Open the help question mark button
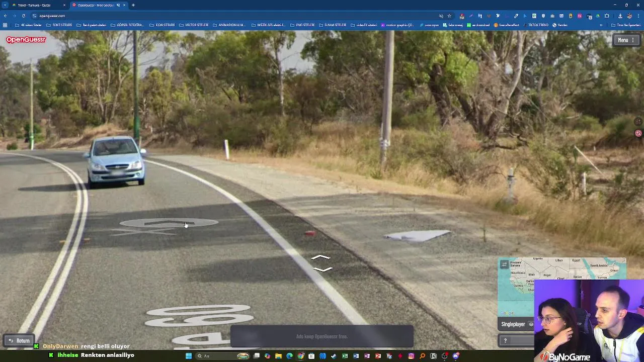 pos(505,341)
